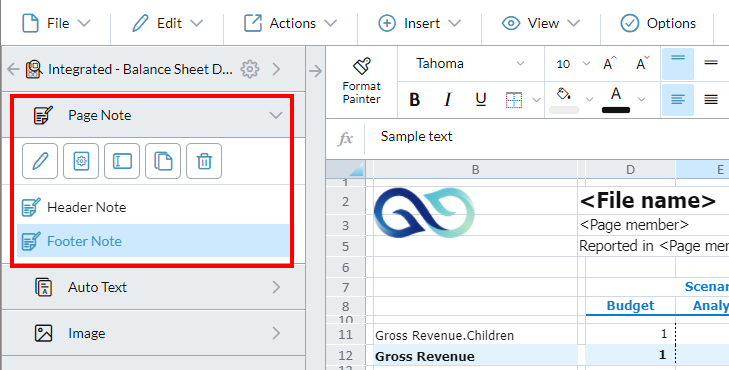
Task: Activate the Format Painter tool
Action: (361, 81)
